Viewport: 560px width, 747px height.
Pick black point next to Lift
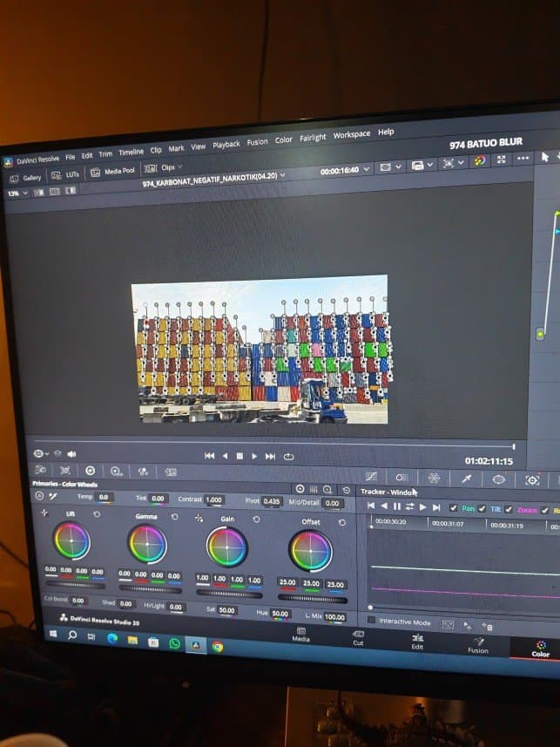[44, 513]
